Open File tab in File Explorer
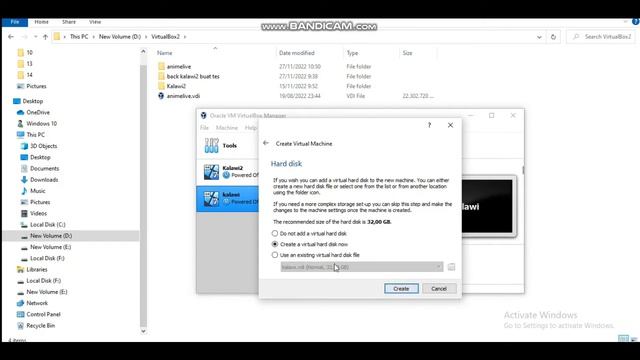 (15, 22)
